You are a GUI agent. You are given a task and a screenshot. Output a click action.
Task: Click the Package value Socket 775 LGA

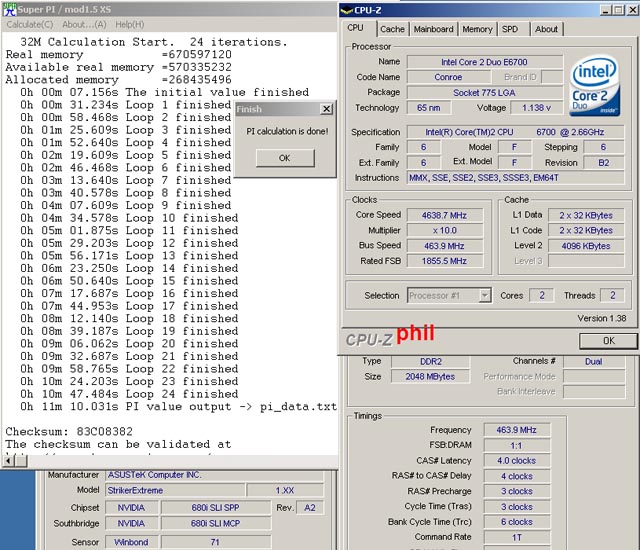click(484, 93)
